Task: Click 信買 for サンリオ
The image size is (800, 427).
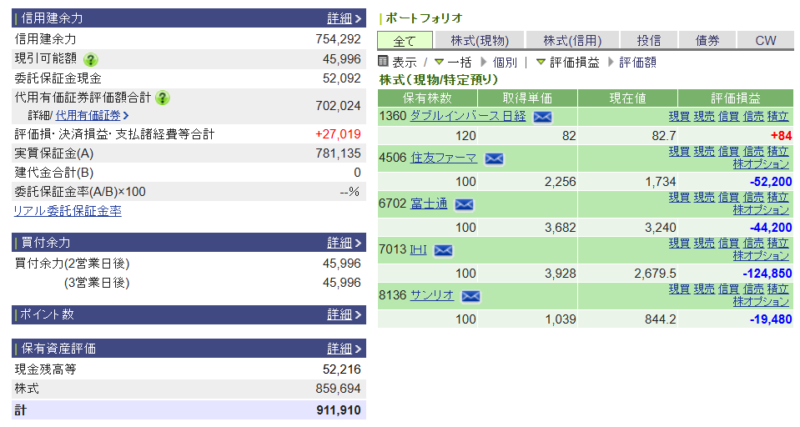Action: click(729, 289)
